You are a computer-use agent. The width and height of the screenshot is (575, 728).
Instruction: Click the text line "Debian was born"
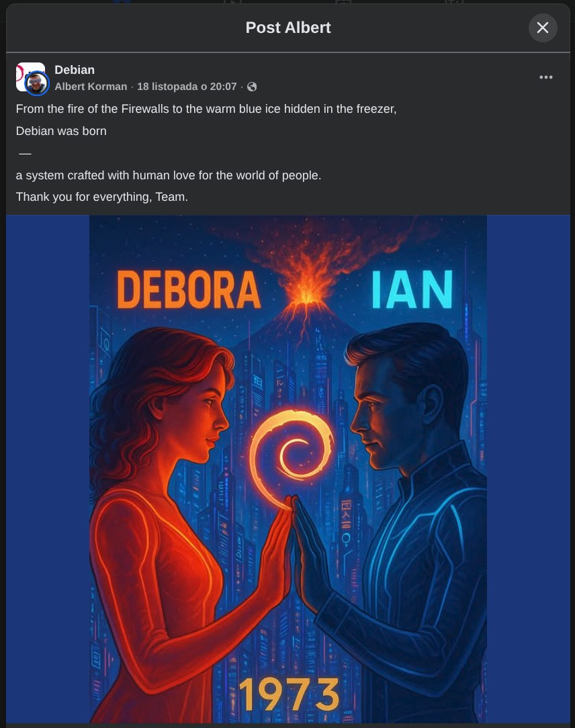61,131
